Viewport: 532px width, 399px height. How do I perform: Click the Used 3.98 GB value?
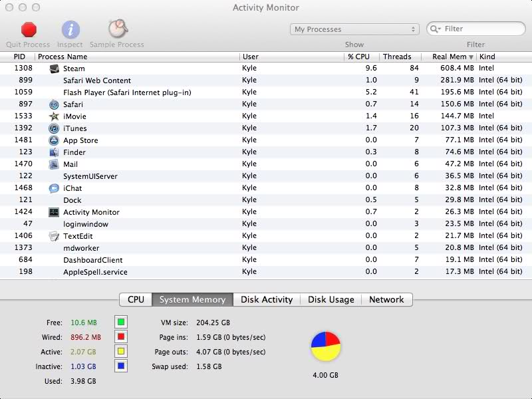tap(83, 381)
